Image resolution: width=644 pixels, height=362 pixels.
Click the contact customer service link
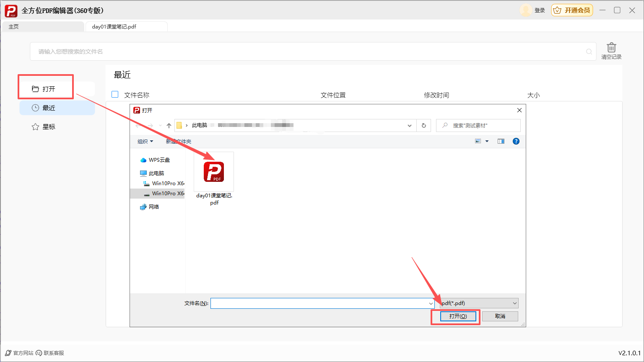click(x=50, y=353)
